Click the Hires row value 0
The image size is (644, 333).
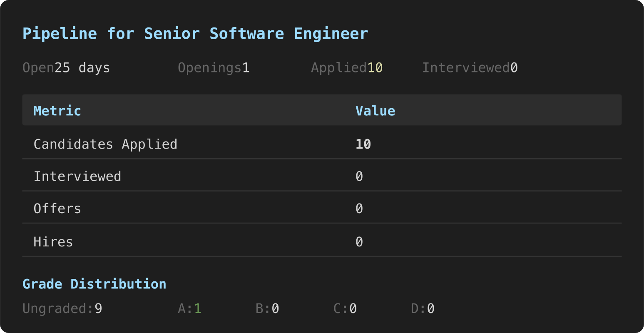pos(359,242)
